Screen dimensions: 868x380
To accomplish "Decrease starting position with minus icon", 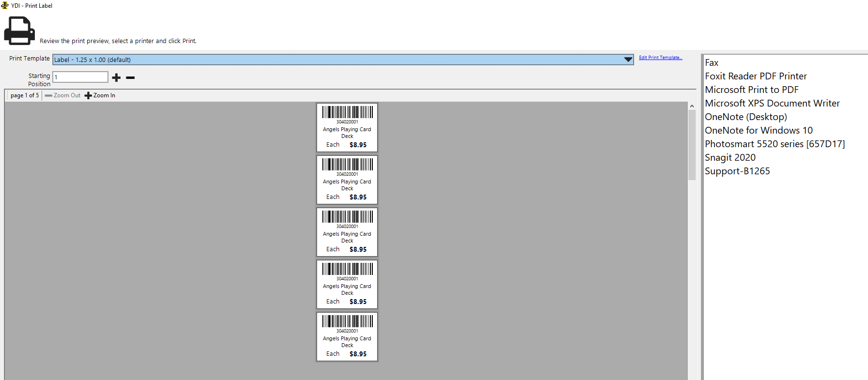I will 130,77.
